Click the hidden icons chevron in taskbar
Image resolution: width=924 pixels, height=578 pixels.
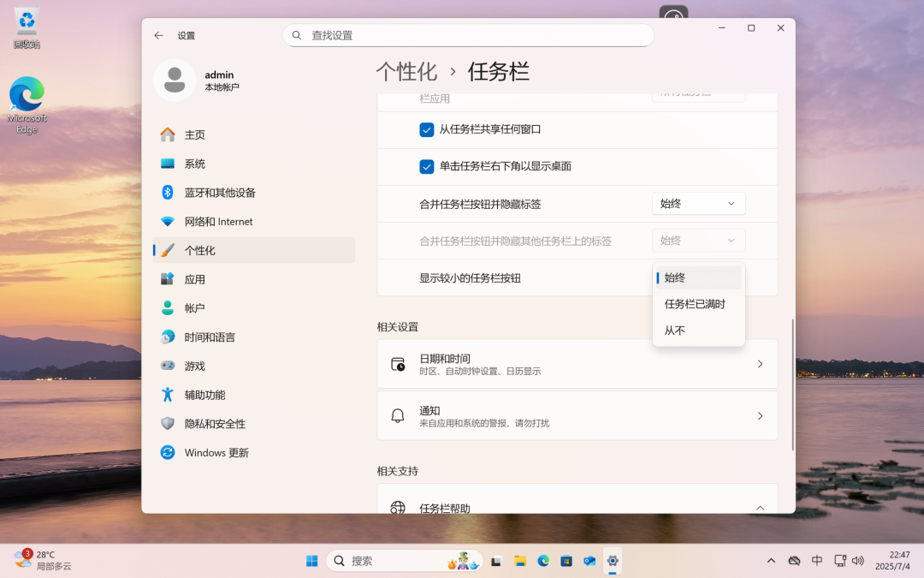coord(771,561)
